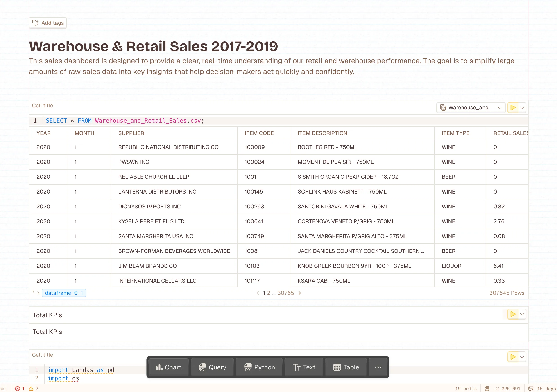Screen dimensions: 557x392
Task: Add a Chart cell from toolbar
Action: click(168, 367)
